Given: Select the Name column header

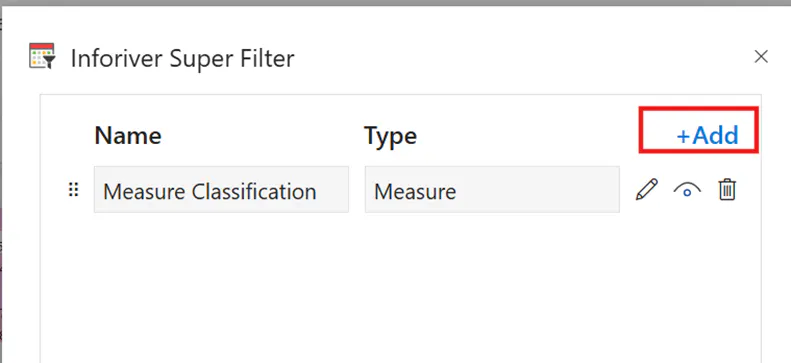Looking at the screenshot, I should coord(128,136).
